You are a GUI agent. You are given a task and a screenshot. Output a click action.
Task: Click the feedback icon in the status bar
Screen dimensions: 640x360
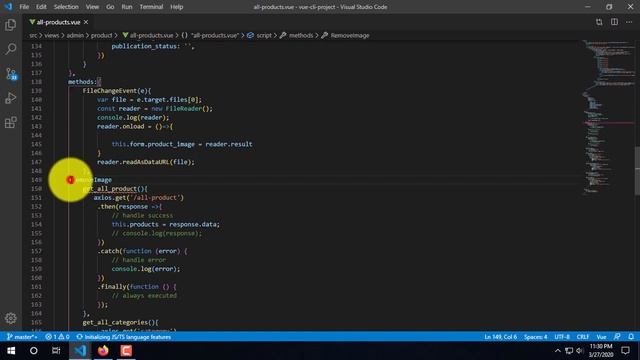point(617,337)
